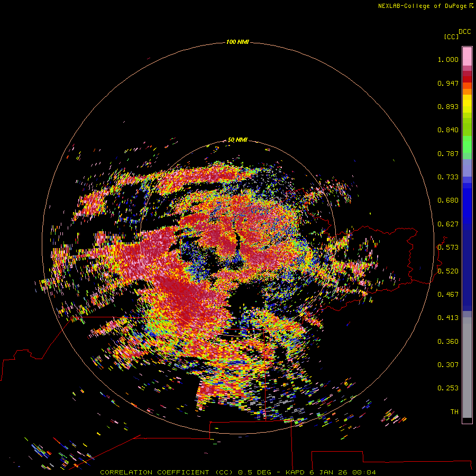The image size is (476, 476).
Task: Select the 0.253 scale value
Action: [x=448, y=388]
